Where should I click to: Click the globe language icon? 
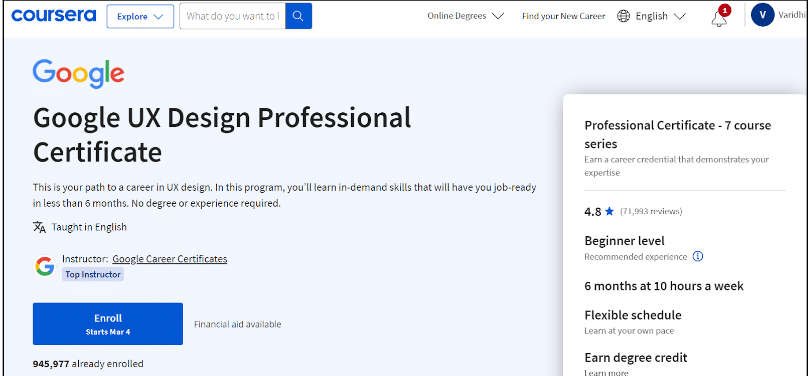[x=624, y=16]
